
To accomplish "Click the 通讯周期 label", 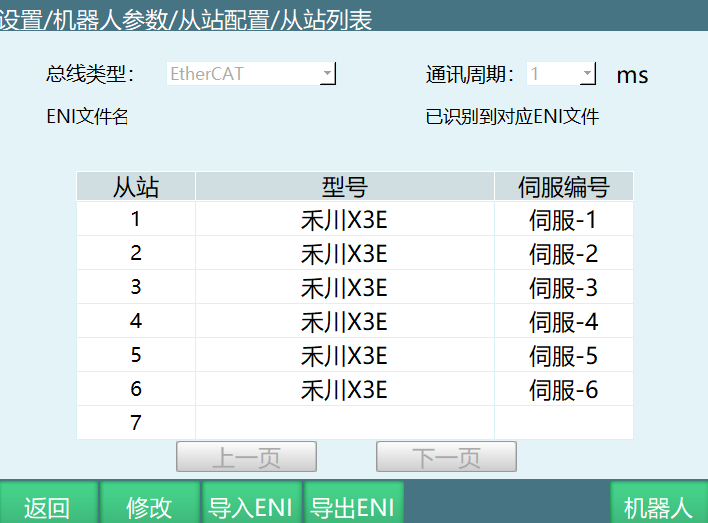I will click(470, 75).
